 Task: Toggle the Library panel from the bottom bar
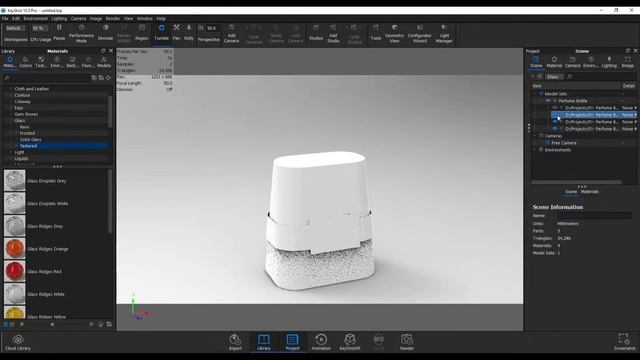[264, 342]
